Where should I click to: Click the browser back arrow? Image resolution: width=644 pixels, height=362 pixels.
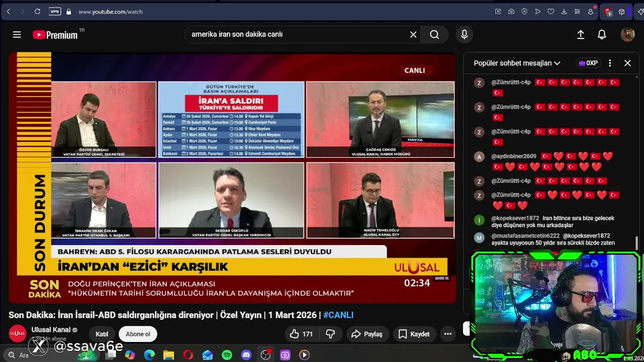pos(9,12)
